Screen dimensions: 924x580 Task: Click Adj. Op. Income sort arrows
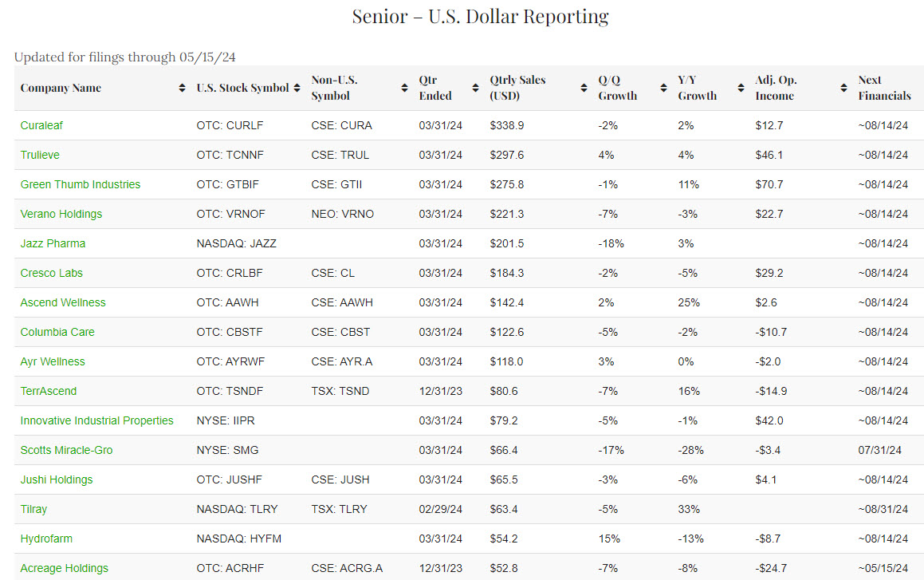click(x=843, y=89)
